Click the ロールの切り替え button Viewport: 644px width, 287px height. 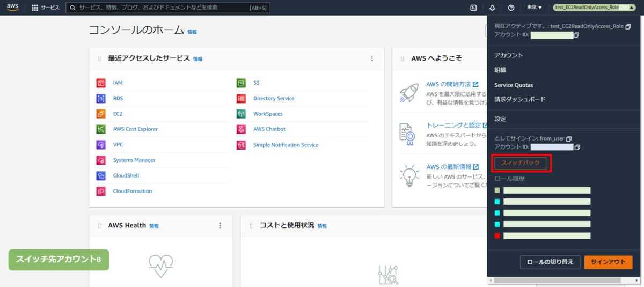550,262
